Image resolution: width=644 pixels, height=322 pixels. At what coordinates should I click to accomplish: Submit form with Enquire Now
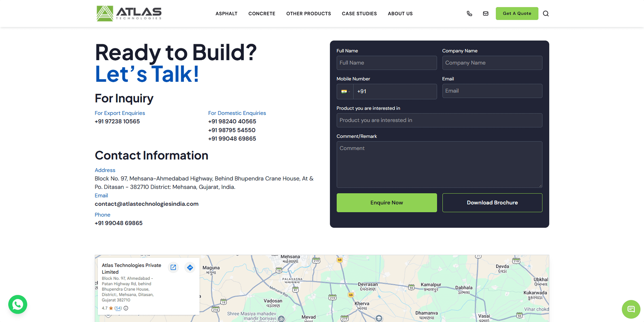[387, 203]
